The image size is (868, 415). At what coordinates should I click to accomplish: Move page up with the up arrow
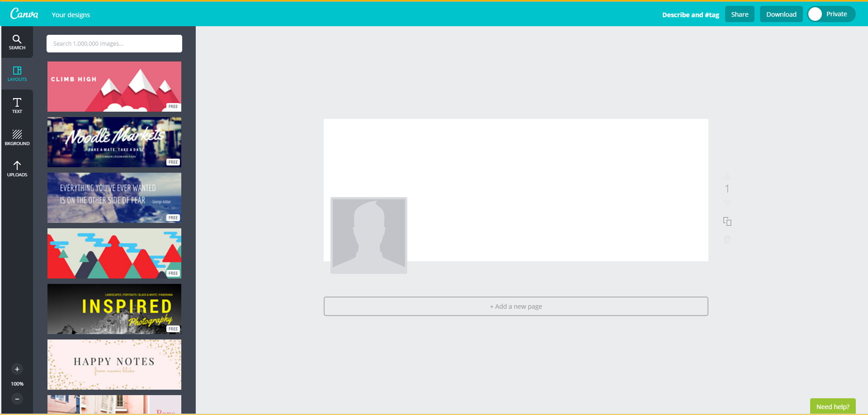coord(727,176)
